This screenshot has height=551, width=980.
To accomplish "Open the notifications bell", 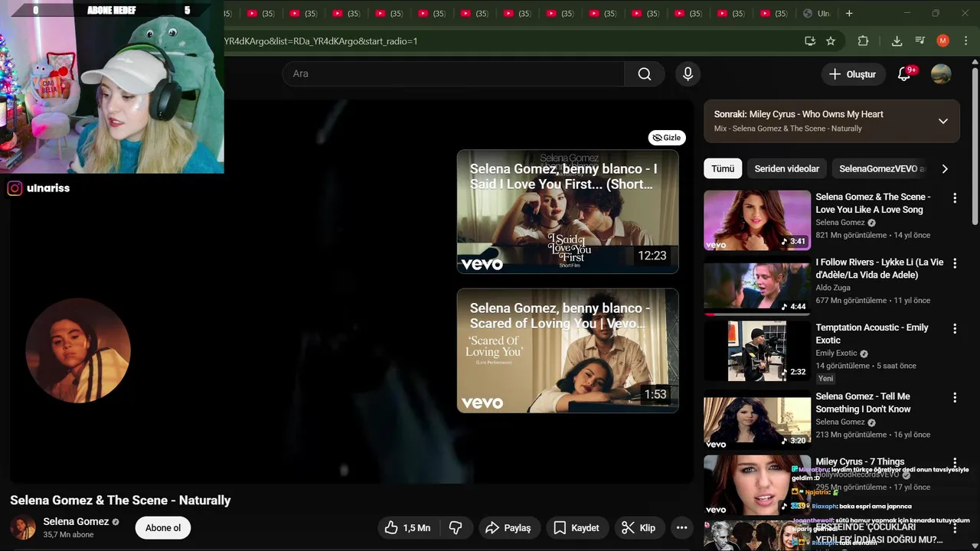I will [904, 74].
